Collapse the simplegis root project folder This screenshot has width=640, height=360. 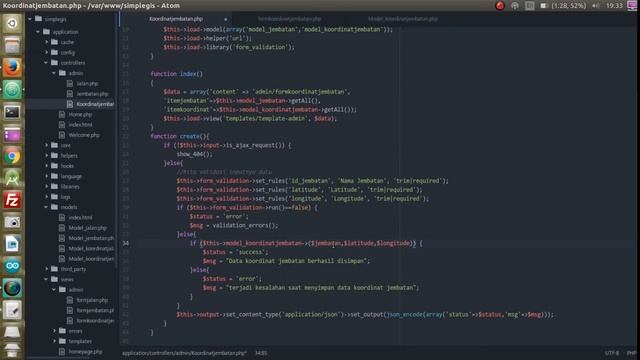[30, 19]
